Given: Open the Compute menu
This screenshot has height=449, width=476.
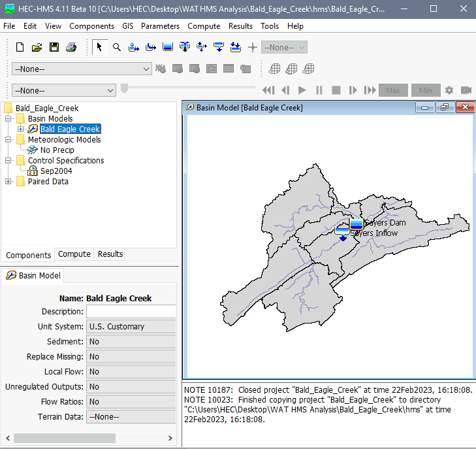Looking at the screenshot, I should (204, 26).
